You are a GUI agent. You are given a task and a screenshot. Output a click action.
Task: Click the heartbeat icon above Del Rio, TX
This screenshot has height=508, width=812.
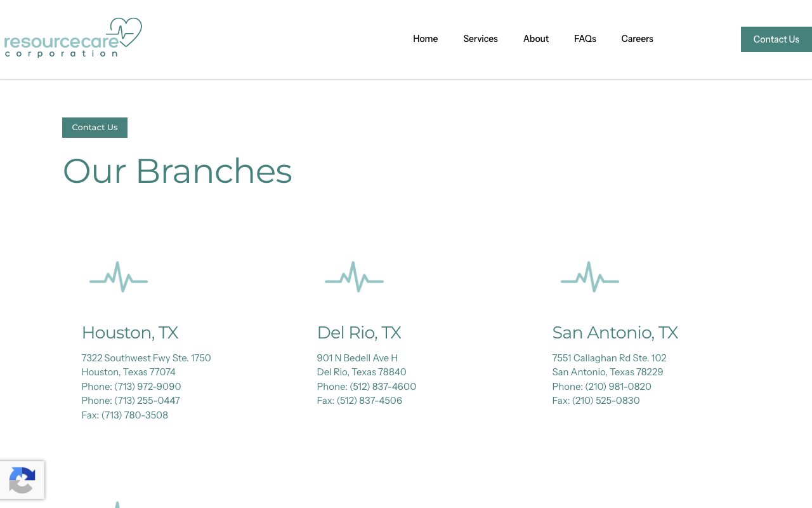[354, 277]
